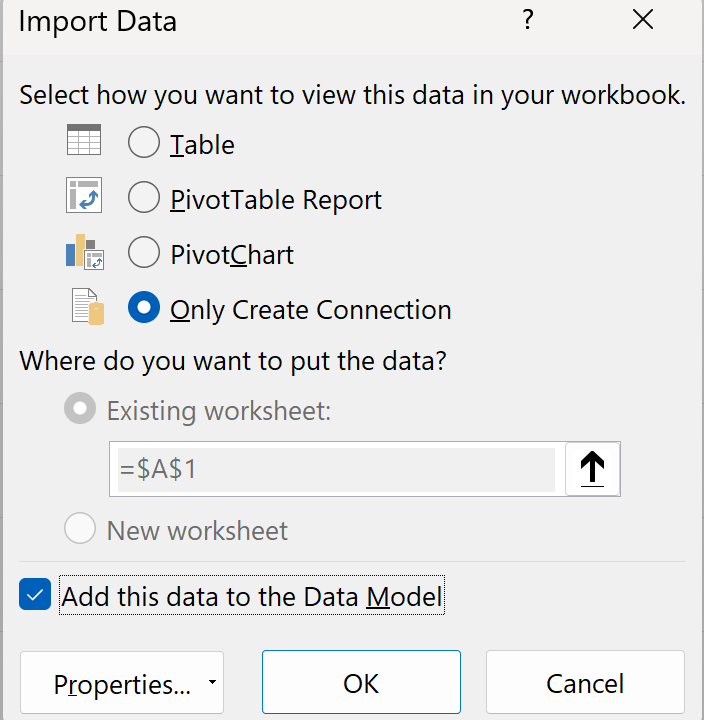Select the Table radio button
This screenshot has width=704, height=720.
[144, 144]
